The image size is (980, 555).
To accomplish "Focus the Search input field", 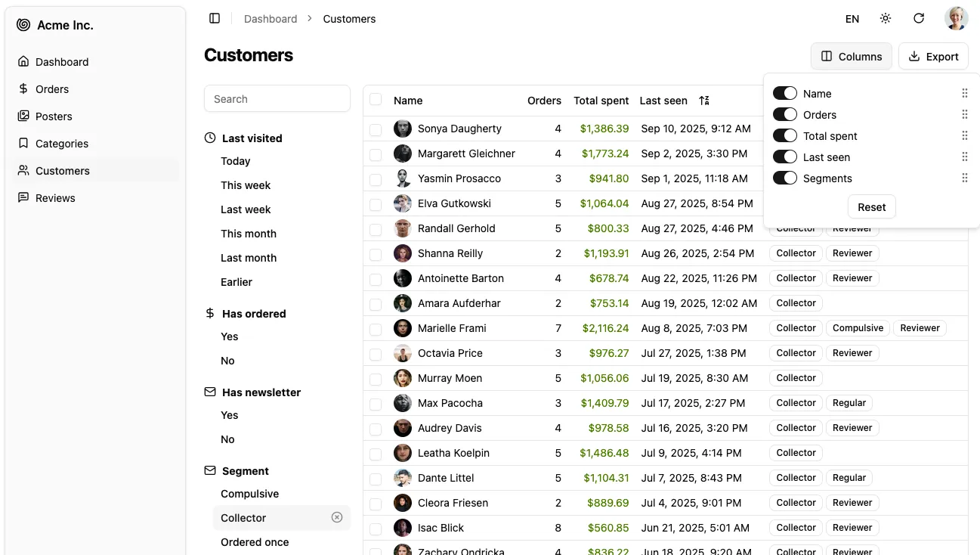I will pyautogui.click(x=277, y=99).
